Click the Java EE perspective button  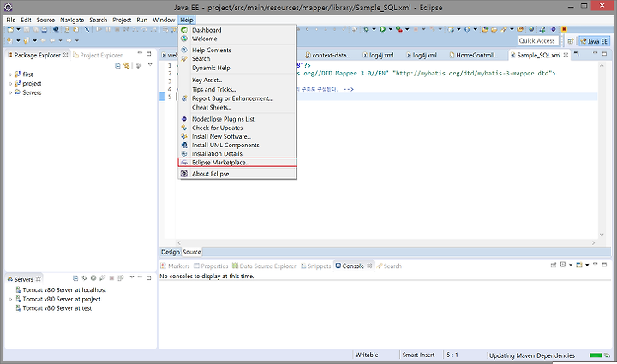pyautogui.click(x=594, y=41)
